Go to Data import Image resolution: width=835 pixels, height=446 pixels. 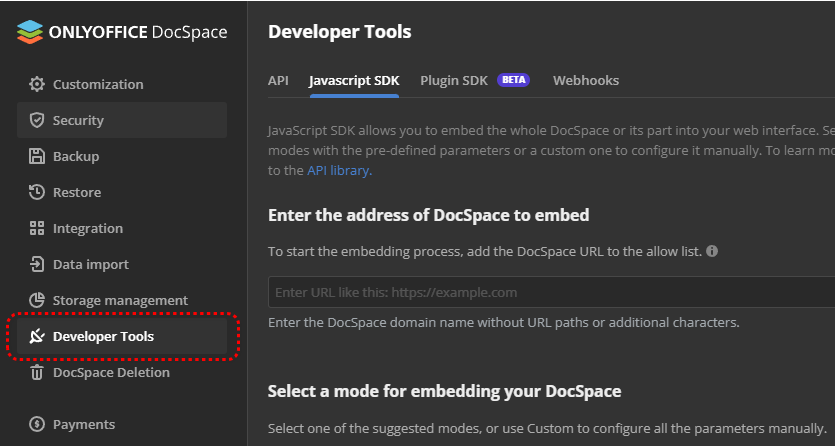[x=122, y=264]
